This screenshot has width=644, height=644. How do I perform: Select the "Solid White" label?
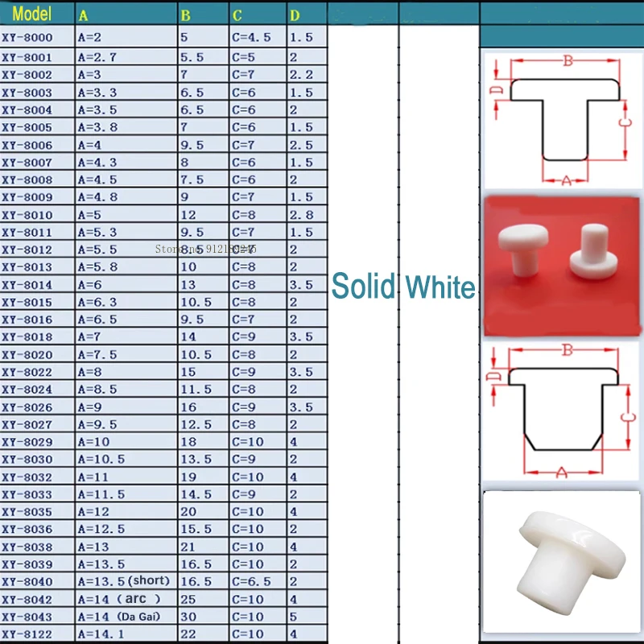(403, 286)
